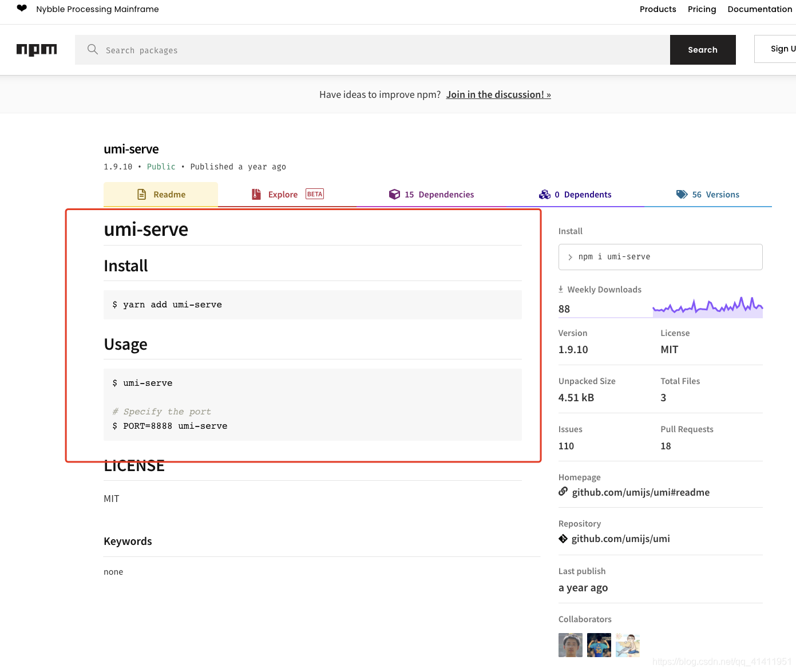Image resolution: width=796 pixels, height=672 pixels.
Task: Click the weekly downloads sparkline chart
Action: (708, 307)
